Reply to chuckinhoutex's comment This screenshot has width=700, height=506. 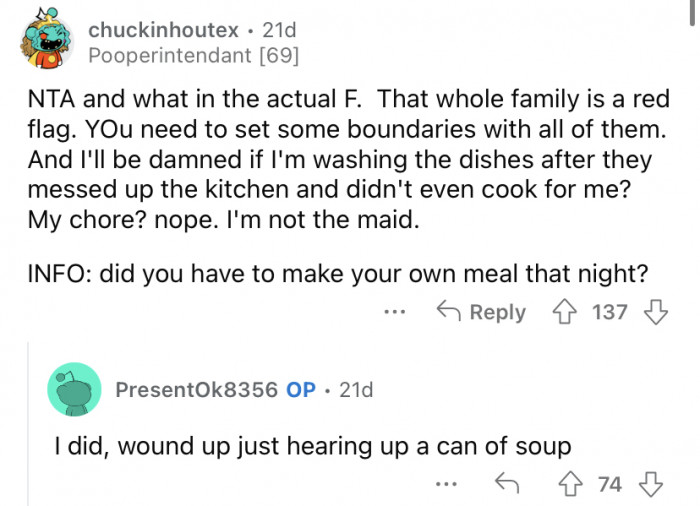click(x=482, y=312)
